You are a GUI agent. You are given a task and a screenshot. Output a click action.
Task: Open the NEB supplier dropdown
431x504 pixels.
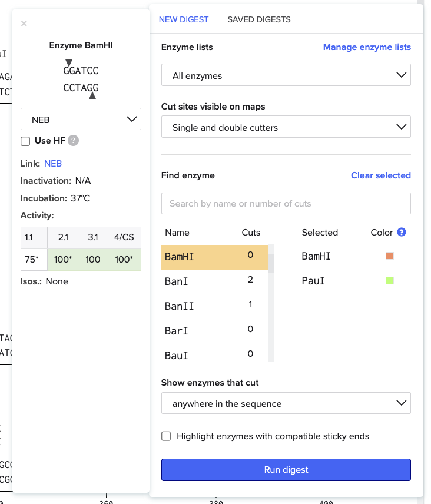coord(81,120)
